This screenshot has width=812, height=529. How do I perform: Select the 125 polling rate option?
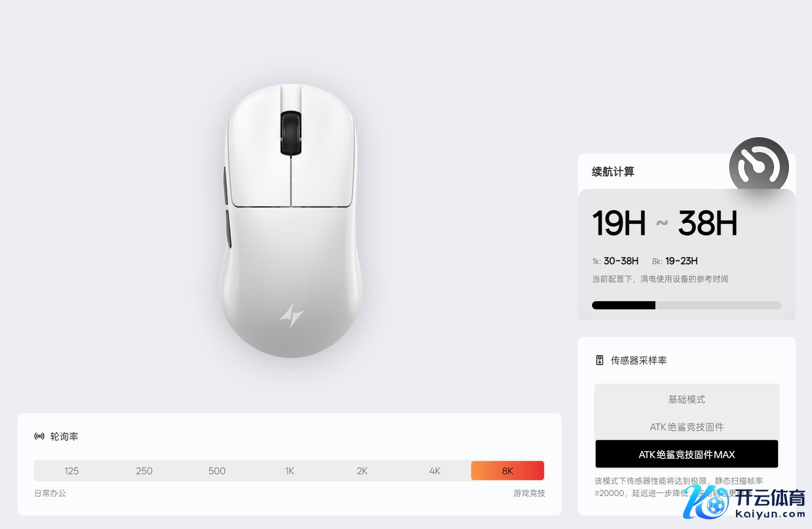(x=72, y=471)
